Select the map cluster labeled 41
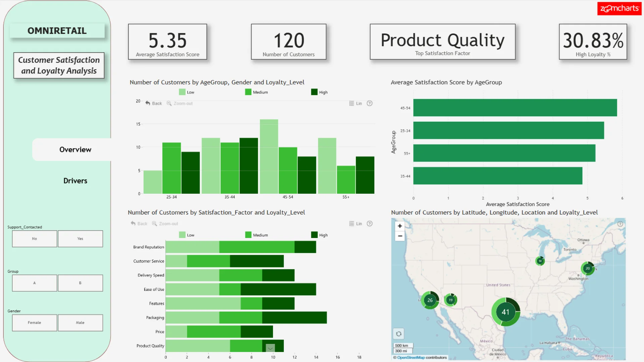The width and height of the screenshot is (644, 362). click(x=505, y=312)
